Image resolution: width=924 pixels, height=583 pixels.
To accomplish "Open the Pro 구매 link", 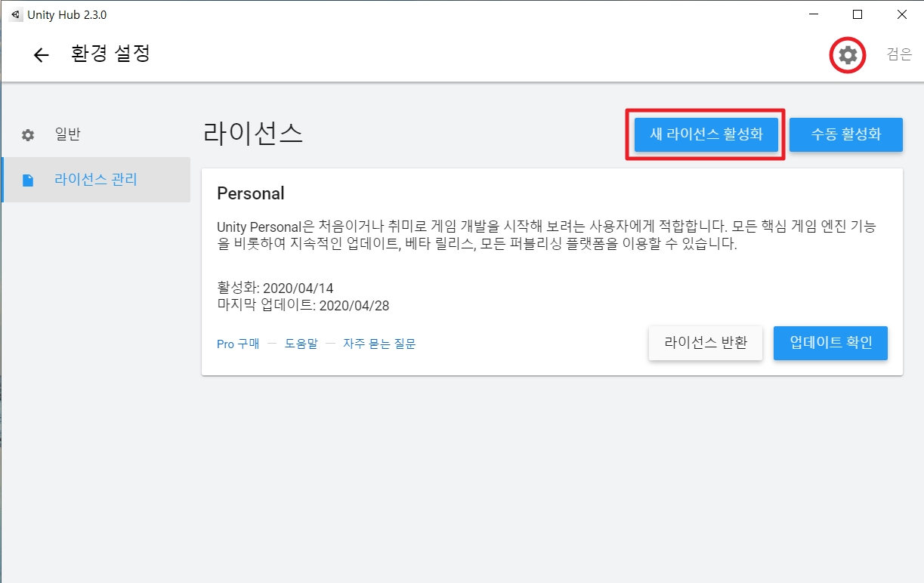I will (x=238, y=344).
